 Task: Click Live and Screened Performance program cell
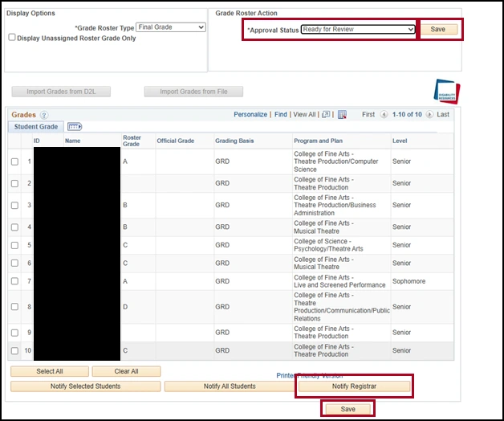[339, 281]
